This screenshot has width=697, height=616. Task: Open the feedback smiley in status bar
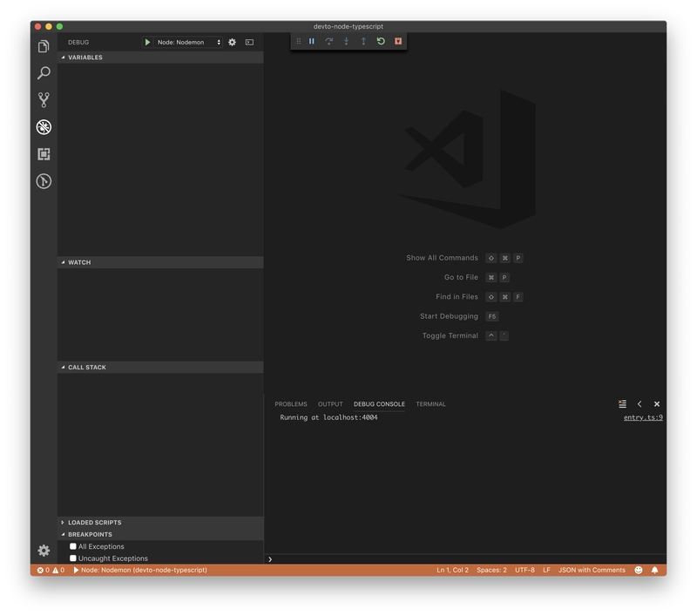[x=639, y=570]
